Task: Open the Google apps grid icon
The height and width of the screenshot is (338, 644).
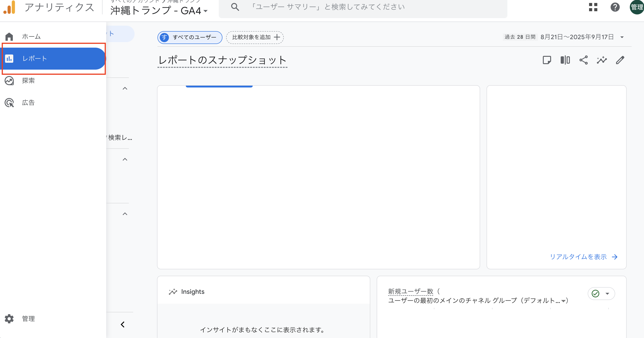Action: pos(593,7)
